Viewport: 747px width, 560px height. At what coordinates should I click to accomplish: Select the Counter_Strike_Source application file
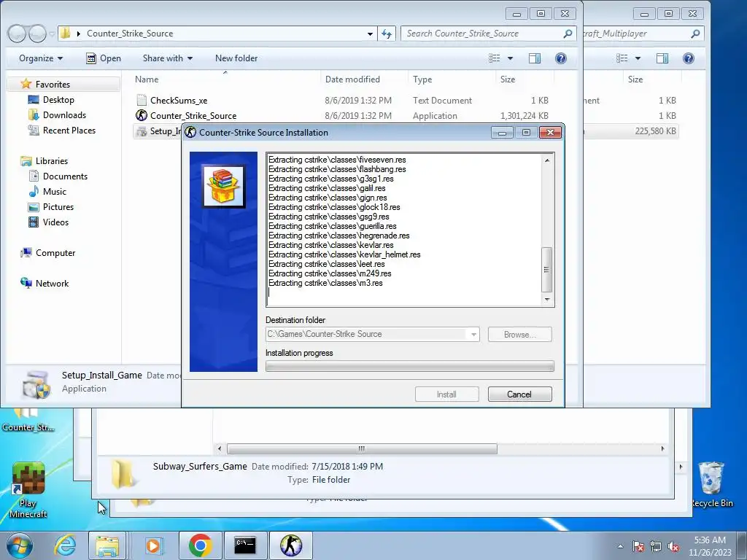click(x=193, y=116)
